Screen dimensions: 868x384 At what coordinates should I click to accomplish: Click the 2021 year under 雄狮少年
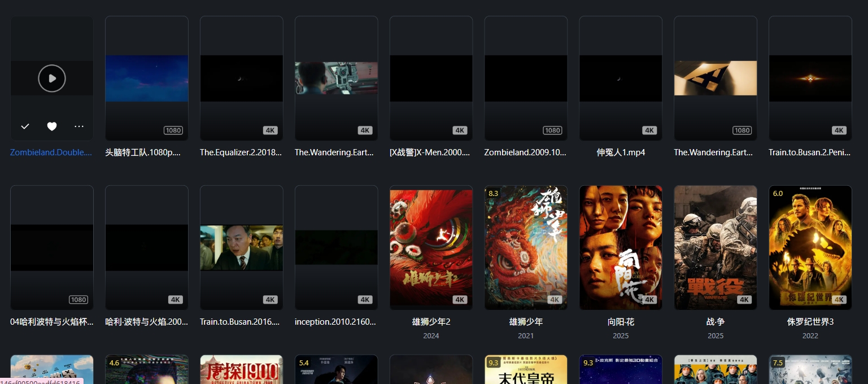tap(526, 336)
